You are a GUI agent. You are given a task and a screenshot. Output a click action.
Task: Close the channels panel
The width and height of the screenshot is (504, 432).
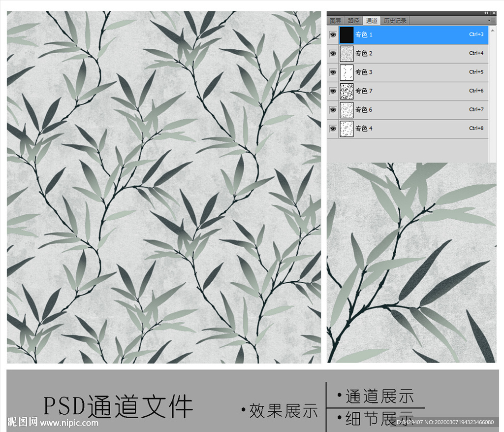[x=494, y=13]
